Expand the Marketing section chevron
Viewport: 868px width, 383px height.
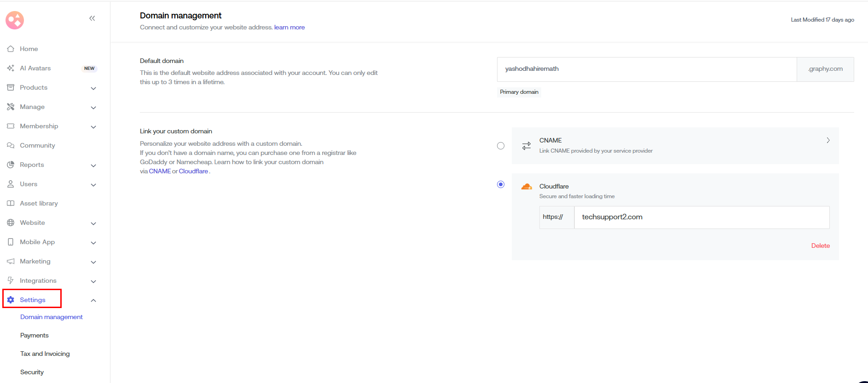pos(93,262)
